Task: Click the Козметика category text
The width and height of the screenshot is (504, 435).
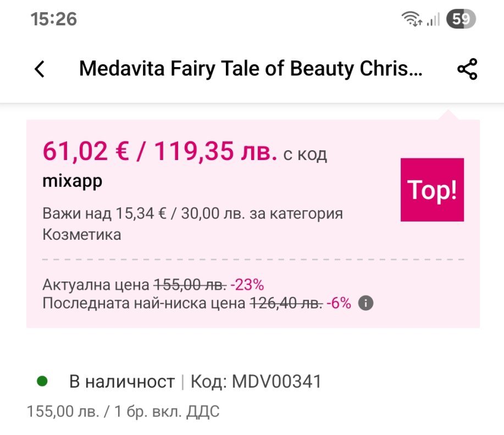Action: [81, 234]
